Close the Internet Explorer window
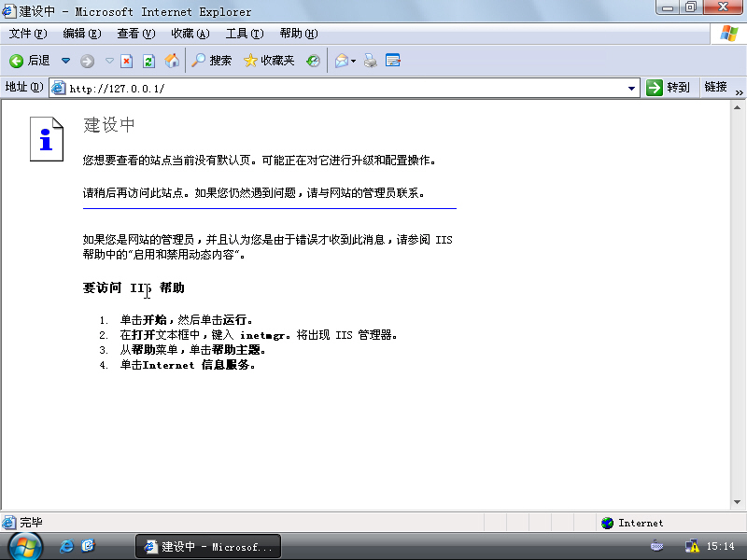The image size is (747, 560). click(x=723, y=7)
